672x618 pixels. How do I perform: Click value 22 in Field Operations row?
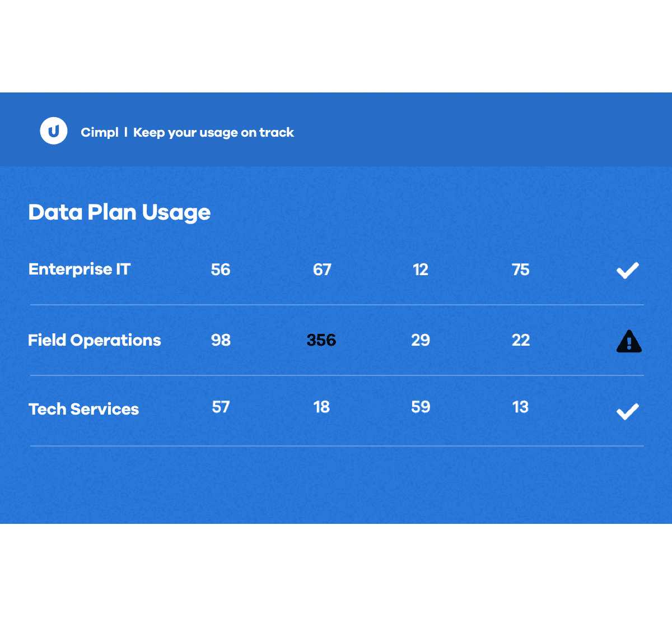coord(521,340)
